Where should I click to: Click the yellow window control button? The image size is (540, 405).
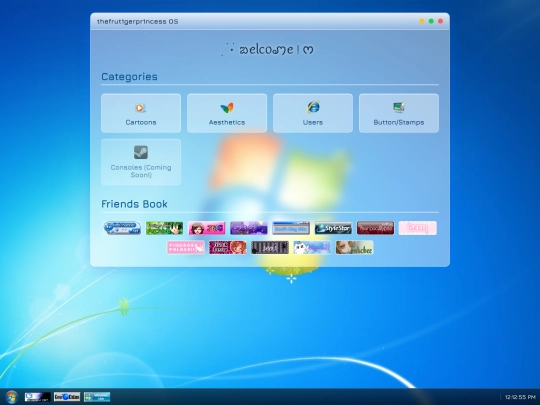point(422,21)
